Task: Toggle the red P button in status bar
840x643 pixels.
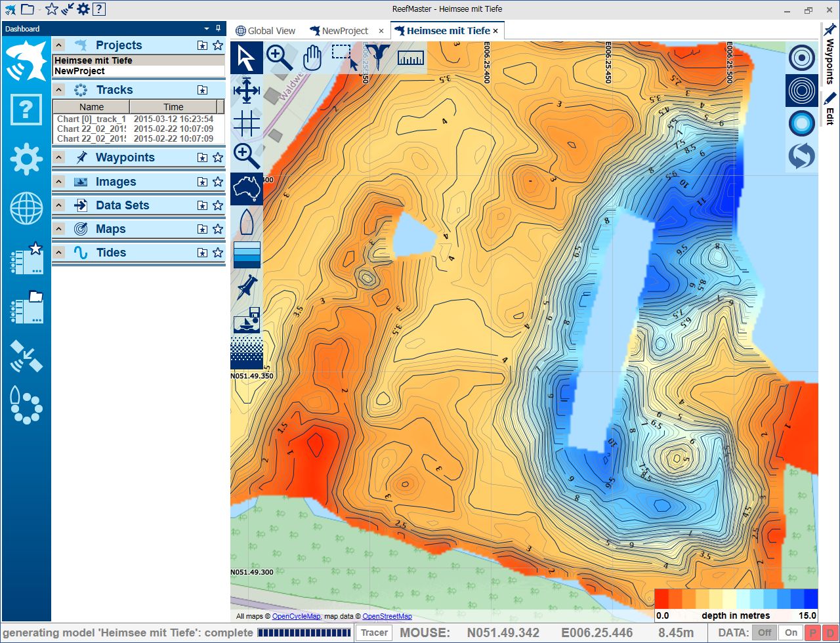Action: tap(812, 633)
